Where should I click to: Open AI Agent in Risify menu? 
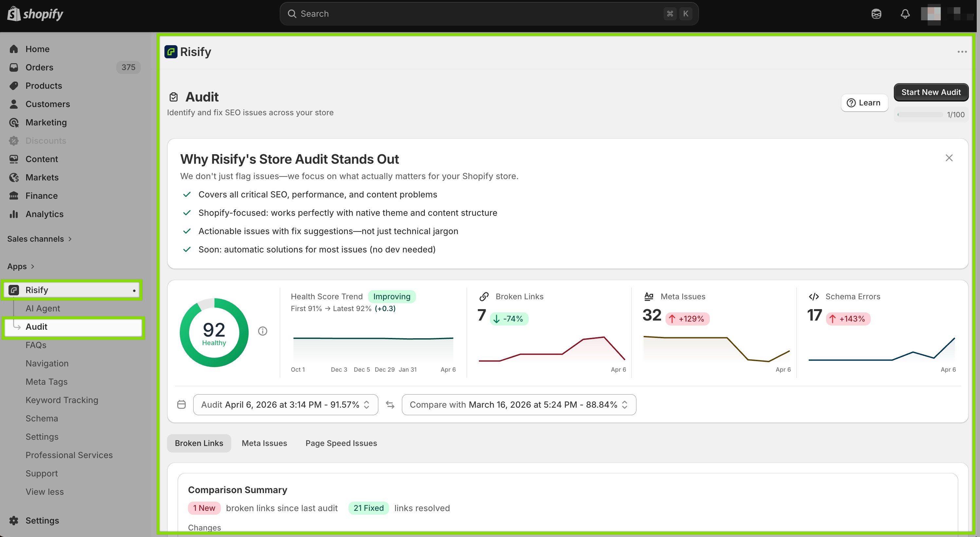coord(43,308)
